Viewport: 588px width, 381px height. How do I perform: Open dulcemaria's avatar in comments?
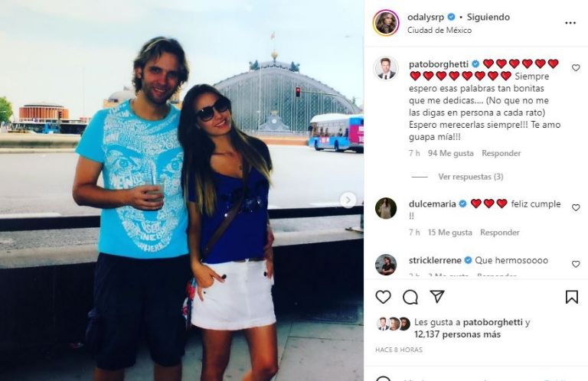(386, 208)
